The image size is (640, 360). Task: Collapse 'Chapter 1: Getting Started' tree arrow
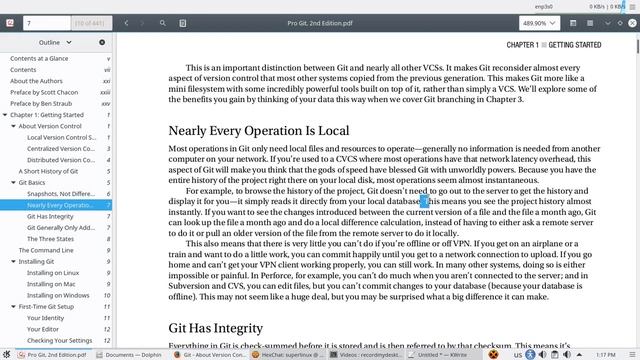coord(5,115)
